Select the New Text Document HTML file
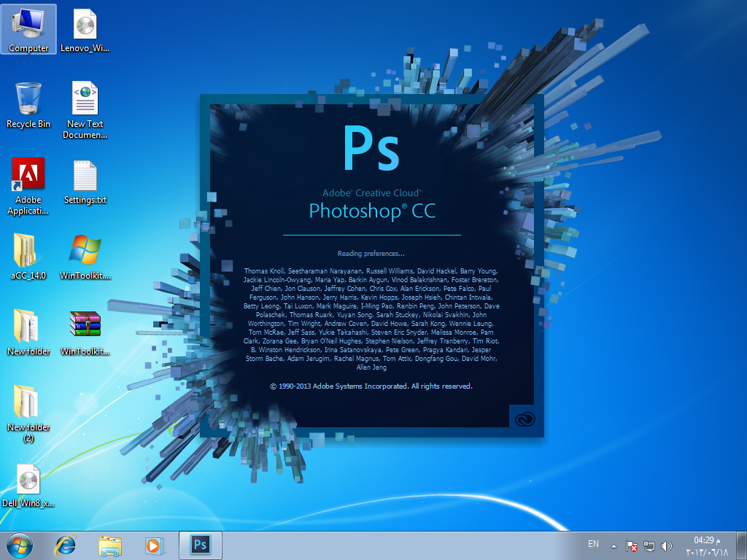 [85, 111]
